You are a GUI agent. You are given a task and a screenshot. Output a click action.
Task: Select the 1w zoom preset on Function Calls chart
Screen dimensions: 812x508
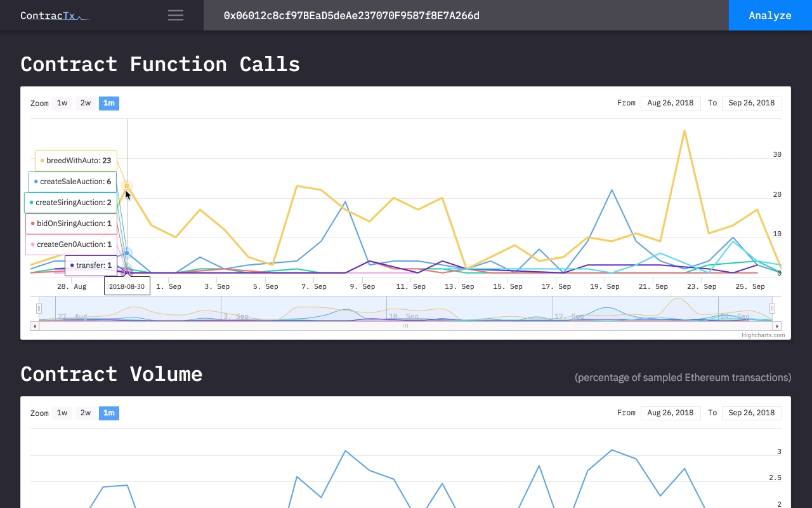(62, 103)
